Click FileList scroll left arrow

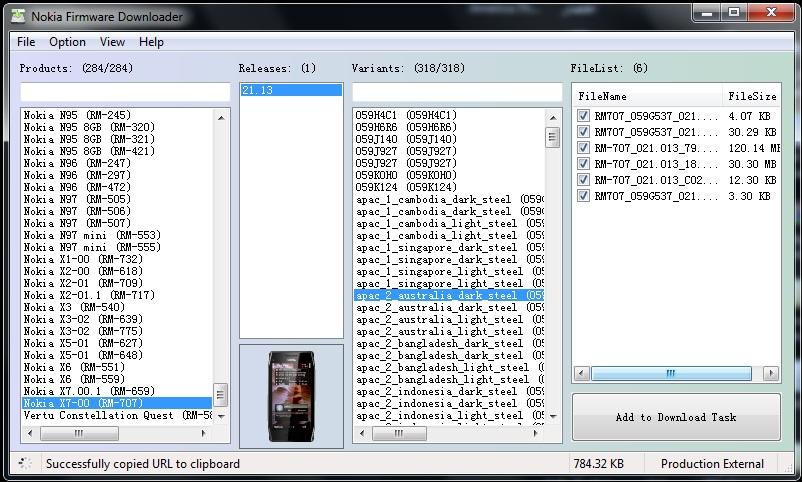click(x=581, y=374)
